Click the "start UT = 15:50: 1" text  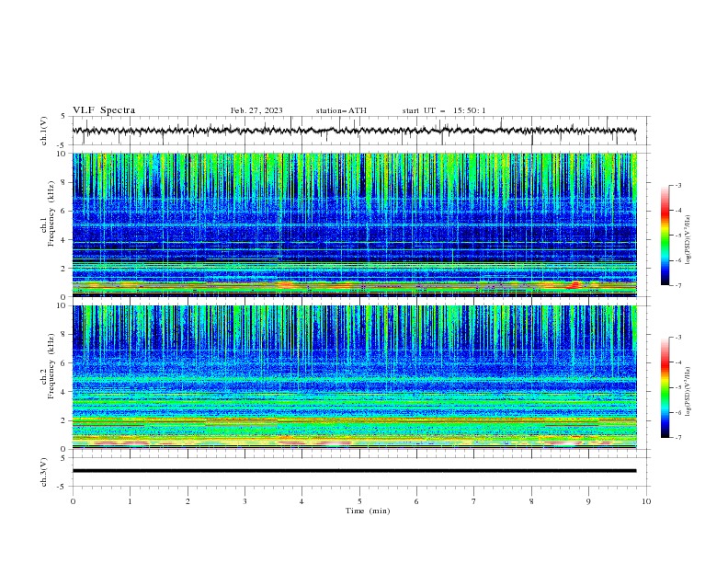pyautogui.click(x=444, y=110)
